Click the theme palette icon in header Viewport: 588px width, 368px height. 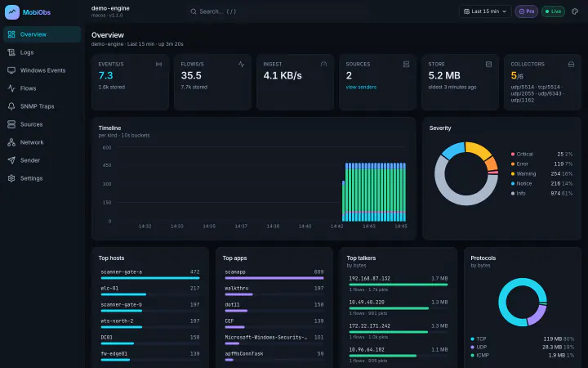[574, 11]
